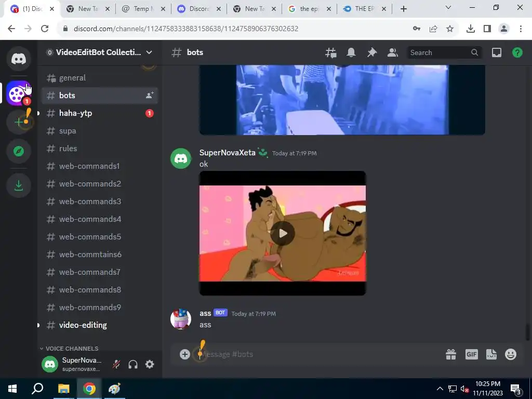Open User Settings gear icon

(150, 364)
